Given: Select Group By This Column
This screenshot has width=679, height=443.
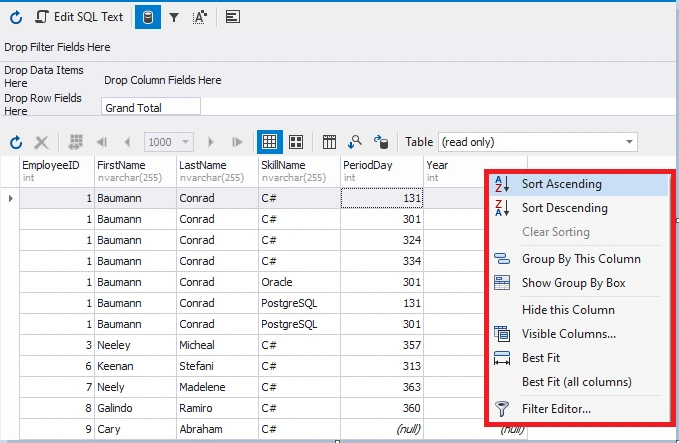Looking at the screenshot, I should click(579, 259).
